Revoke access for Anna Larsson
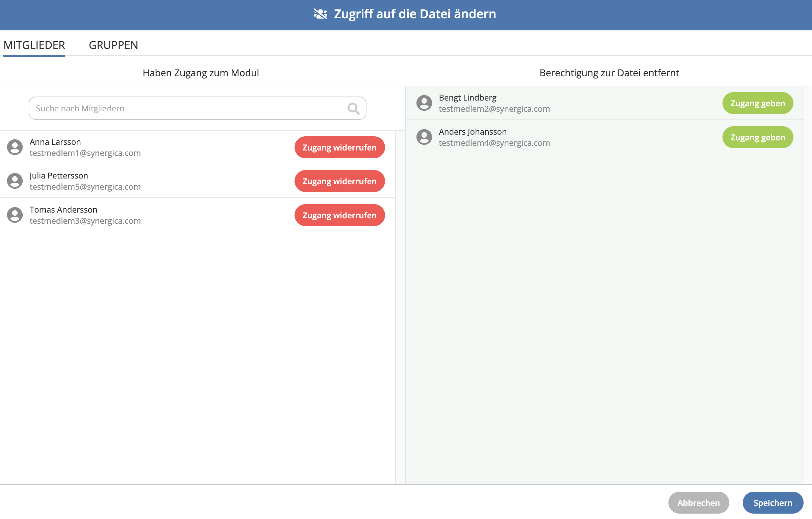812x519 pixels. click(x=339, y=147)
